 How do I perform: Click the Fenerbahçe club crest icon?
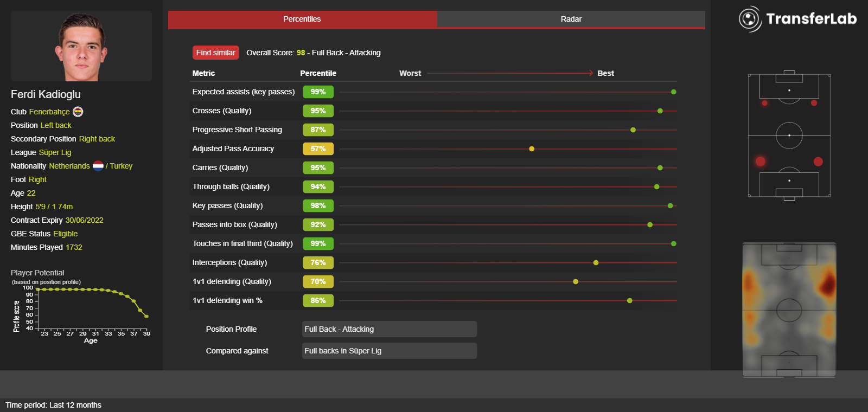point(78,112)
